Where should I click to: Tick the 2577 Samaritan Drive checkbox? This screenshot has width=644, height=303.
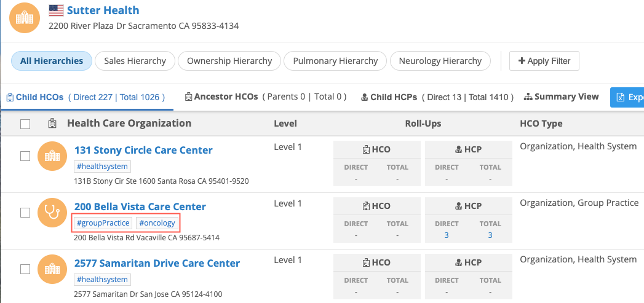pyautogui.click(x=25, y=269)
